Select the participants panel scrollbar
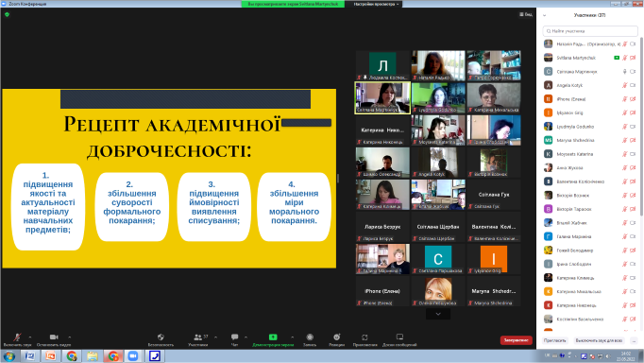The height and width of the screenshot is (363, 644). pyautogui.click(x=641, y=126)
